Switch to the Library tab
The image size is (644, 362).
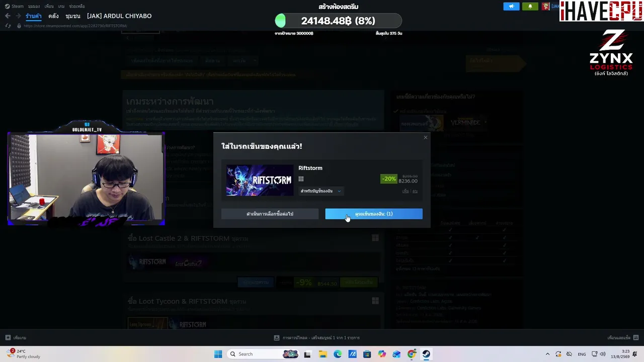click(x=53, y=16)
